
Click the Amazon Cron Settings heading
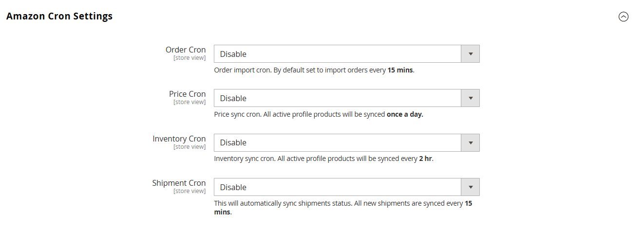[59, 16]
